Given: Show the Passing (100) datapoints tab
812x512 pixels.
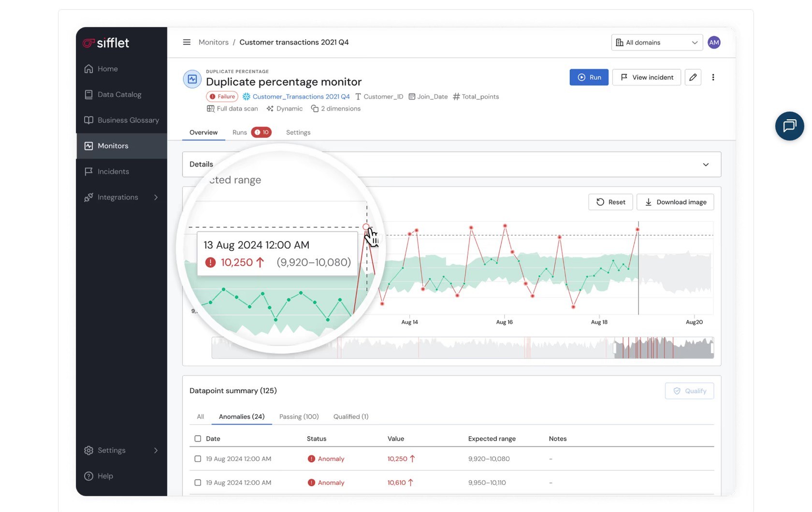Looking at the screenshot, I should click(299, 416).
